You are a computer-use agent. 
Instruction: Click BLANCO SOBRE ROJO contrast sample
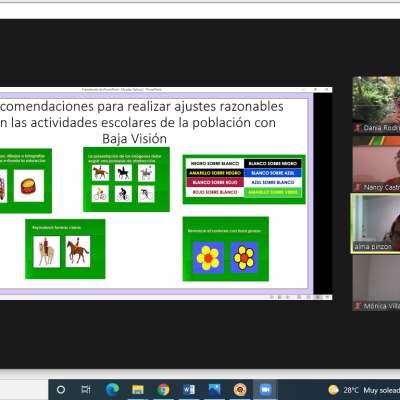pos(215,182)
